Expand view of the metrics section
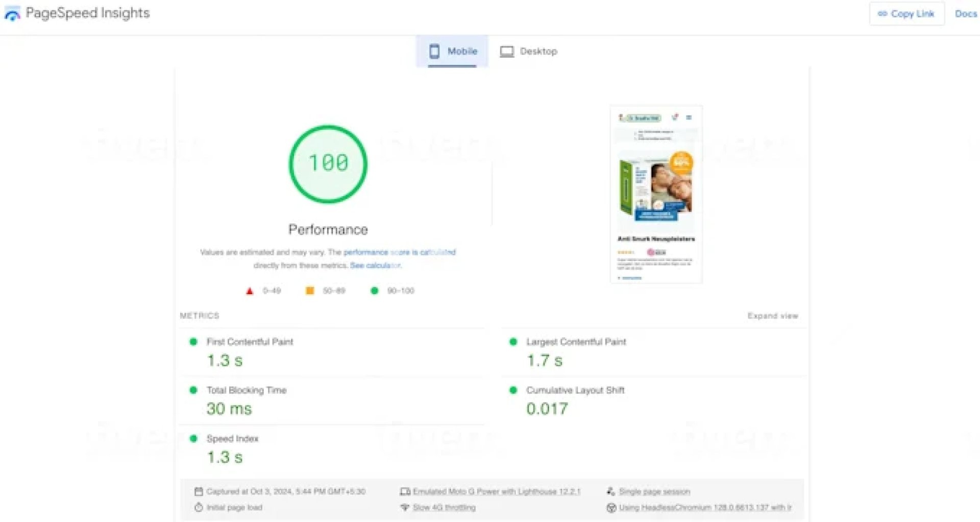 [x=772, y=316]
